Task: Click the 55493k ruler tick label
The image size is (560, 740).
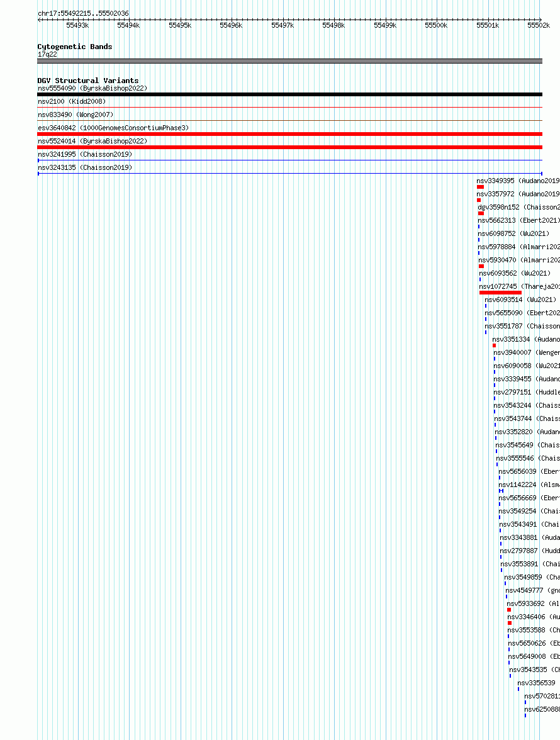Action: tap(77, 25)
